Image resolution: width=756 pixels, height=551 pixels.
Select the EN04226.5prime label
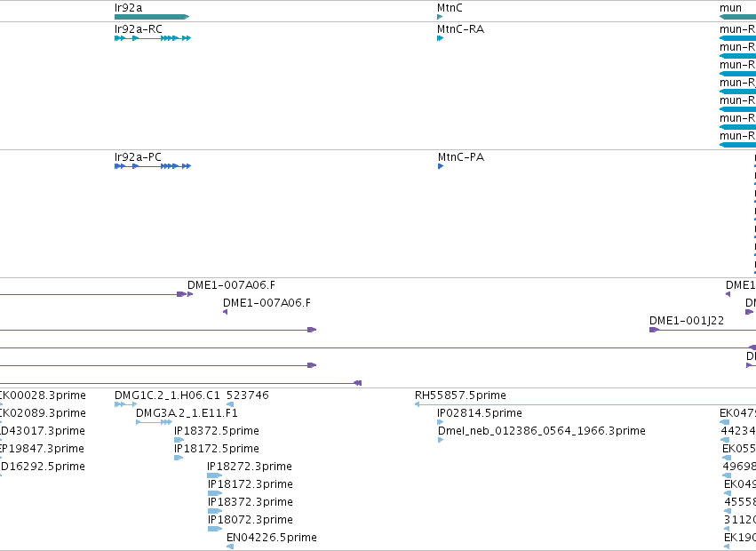(272, 538)
